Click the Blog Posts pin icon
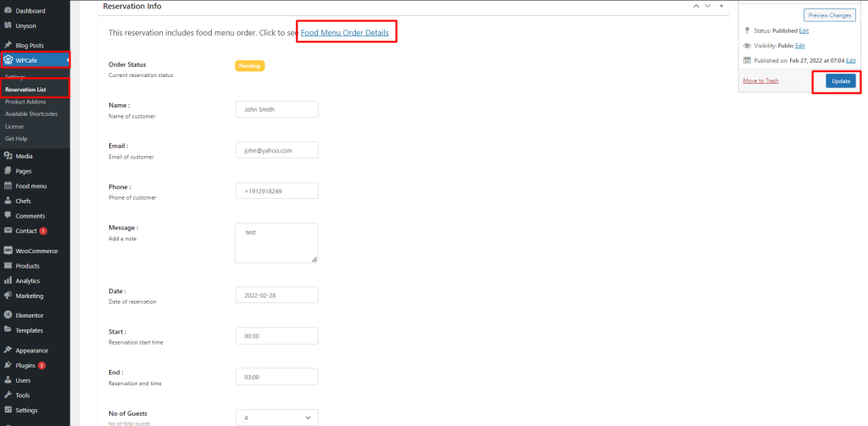 (x=8, y=46)
